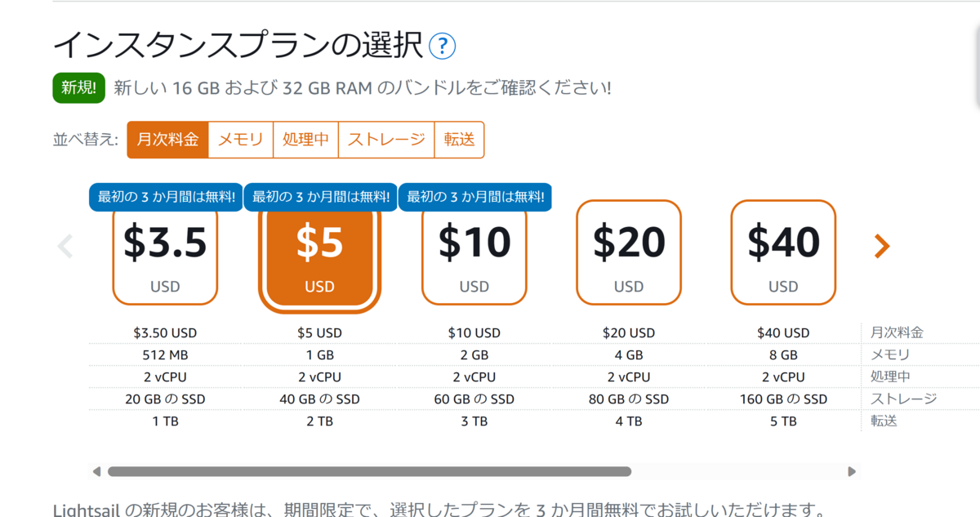Sort plans by 処理中
Image resolution: width=980 pixels, height=517 pixels.
(305, 140)
